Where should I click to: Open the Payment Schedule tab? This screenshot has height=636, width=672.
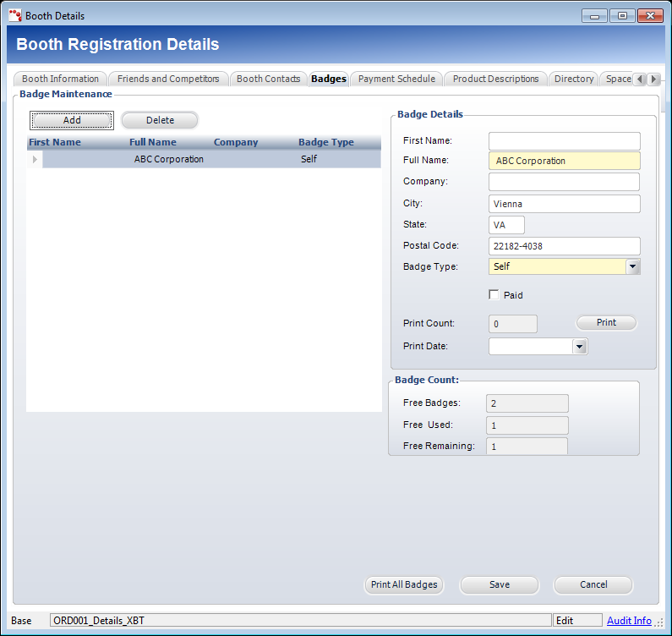396,79
